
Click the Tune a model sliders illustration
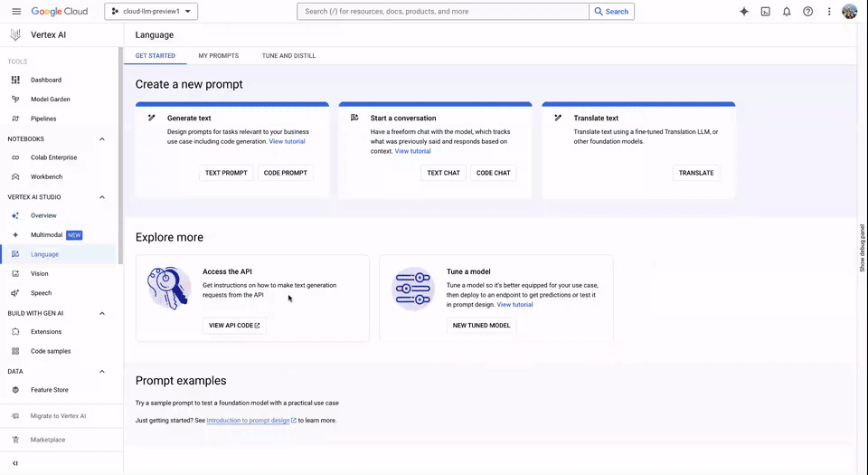pyautogui.click(x=413, y=289)
